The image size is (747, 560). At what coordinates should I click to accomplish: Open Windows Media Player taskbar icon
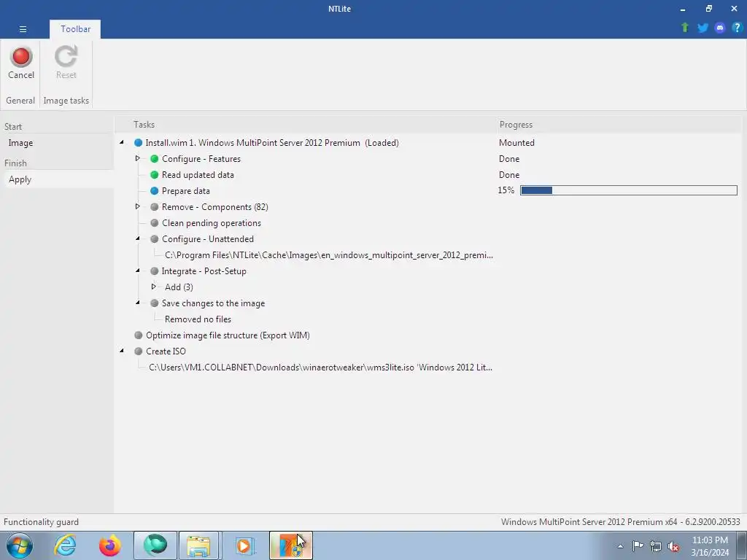point(245,545)
